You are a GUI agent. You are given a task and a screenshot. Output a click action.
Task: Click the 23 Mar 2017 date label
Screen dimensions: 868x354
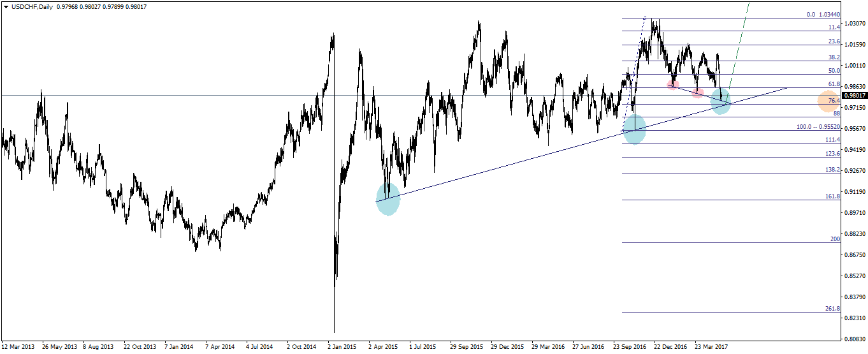coord(711,347)
